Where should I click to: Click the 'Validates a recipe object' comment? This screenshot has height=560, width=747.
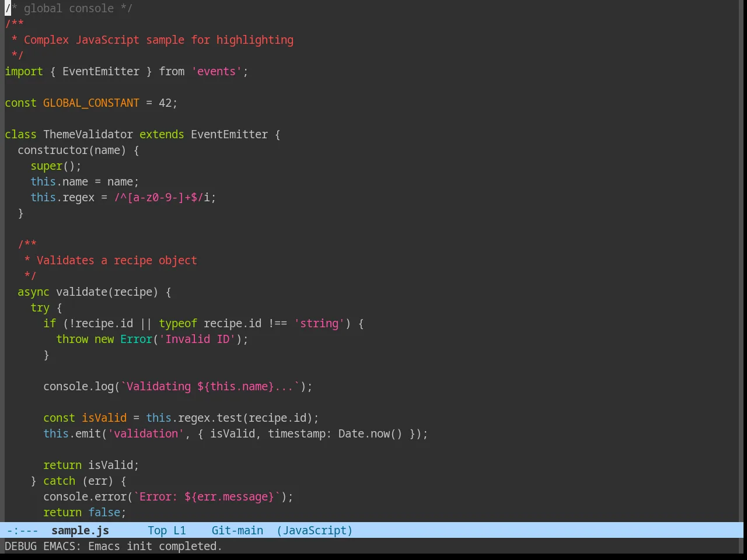pos(117,260)
